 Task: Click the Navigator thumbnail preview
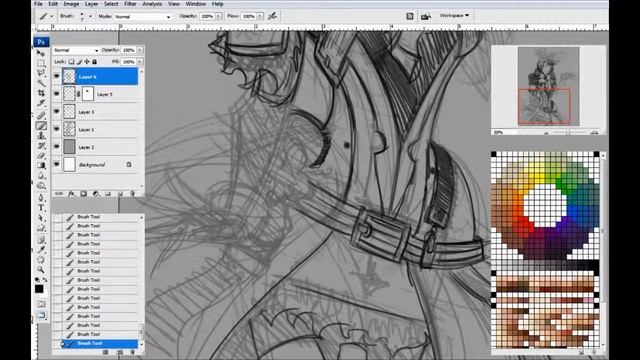pos(548,86)
